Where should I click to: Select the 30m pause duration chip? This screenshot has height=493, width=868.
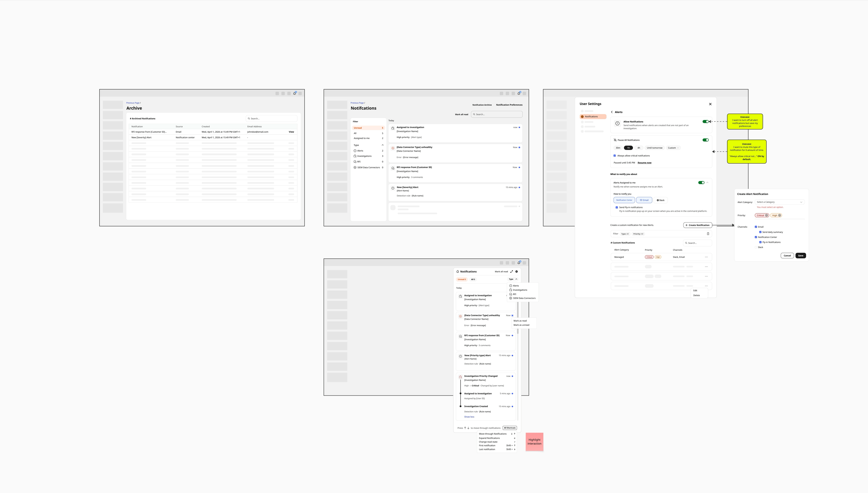[618, 148]
